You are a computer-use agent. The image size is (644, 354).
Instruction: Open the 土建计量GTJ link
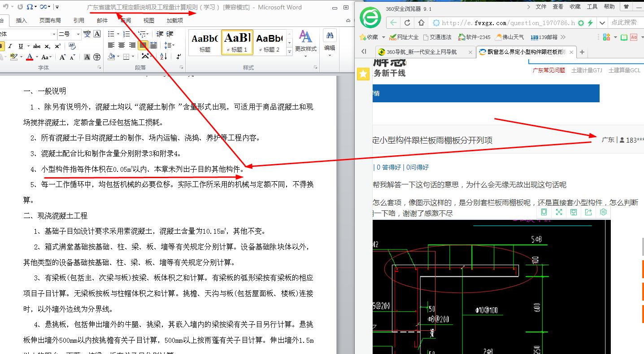point(587,70)
